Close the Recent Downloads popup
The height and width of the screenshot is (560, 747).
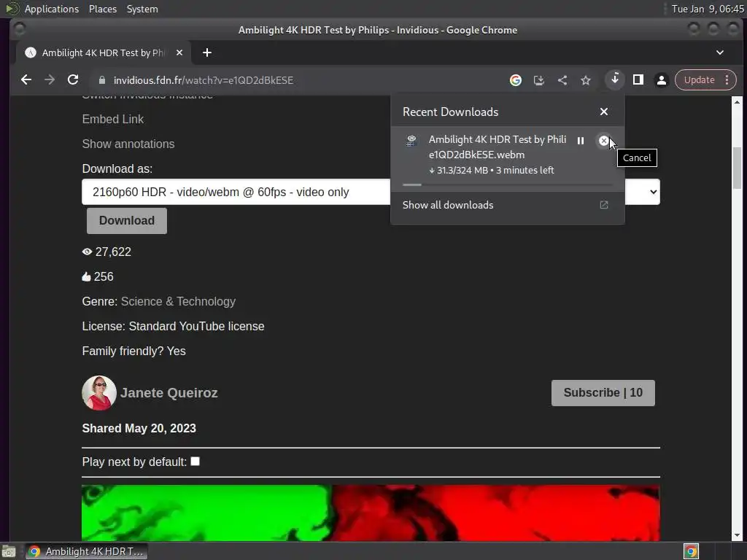[x=603, y=112]
